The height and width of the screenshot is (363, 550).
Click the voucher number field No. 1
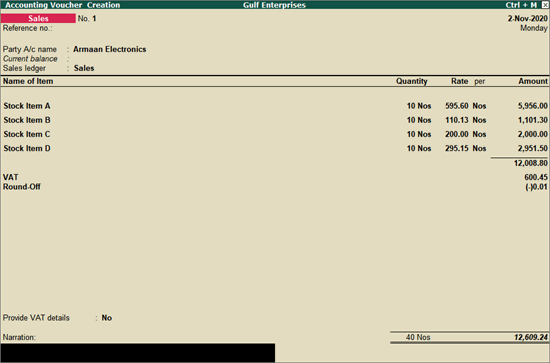click(x=87, y=19)
